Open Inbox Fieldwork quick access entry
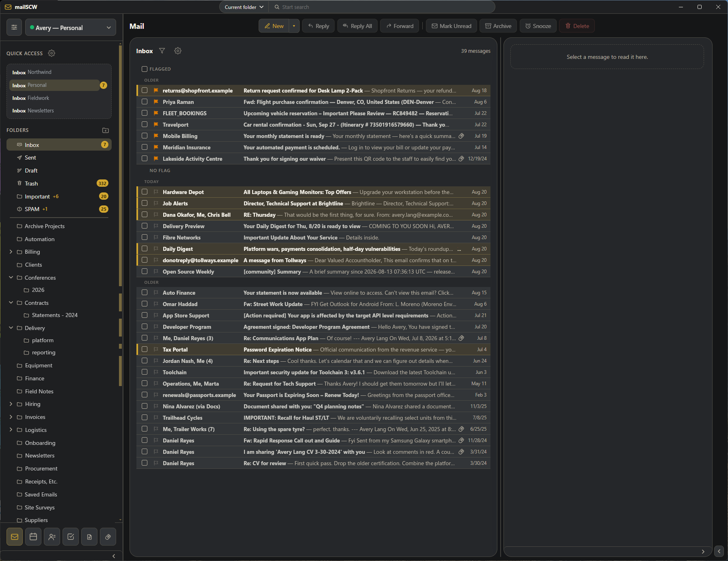Screen dimensions: 728x561 (x=59, y=98)
